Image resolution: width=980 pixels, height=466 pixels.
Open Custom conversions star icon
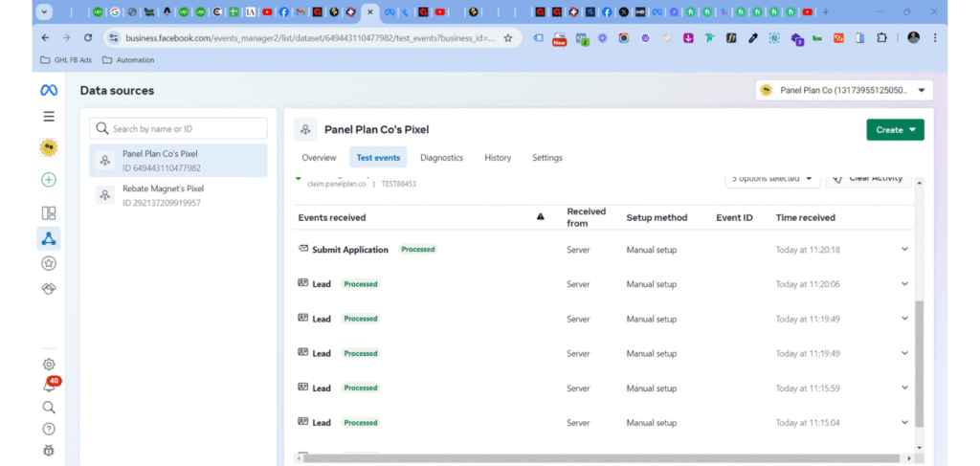pyautogui.click(x=49, y=263)
